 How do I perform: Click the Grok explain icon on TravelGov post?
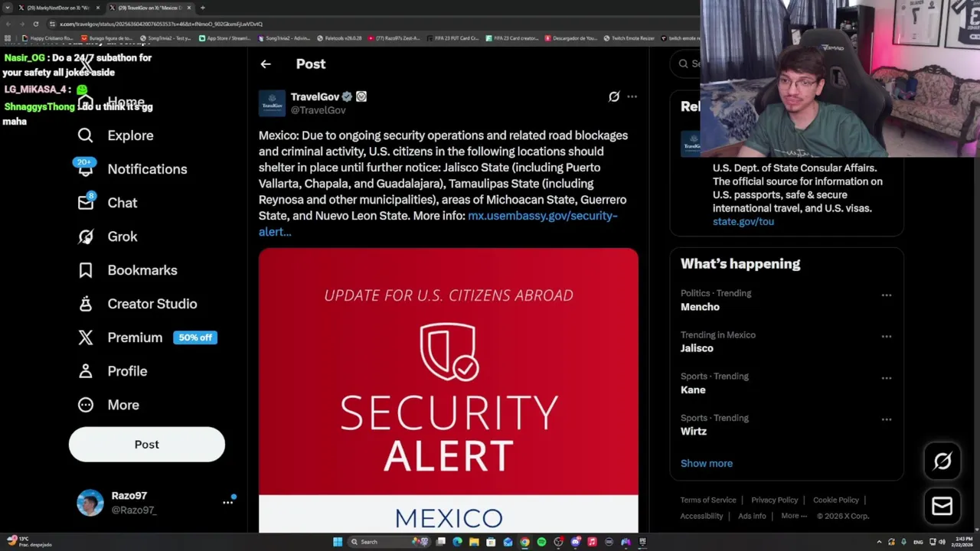[614, 96]
